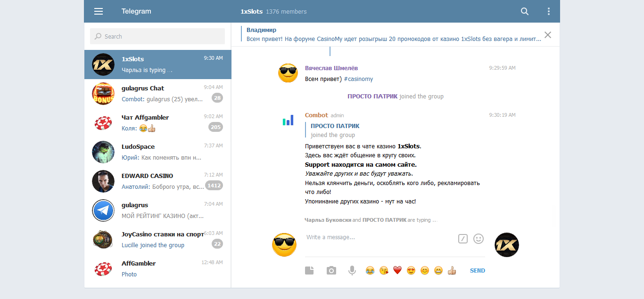644x299 pixels.
Task: Insert the red heart emoji
Action: 397,270
